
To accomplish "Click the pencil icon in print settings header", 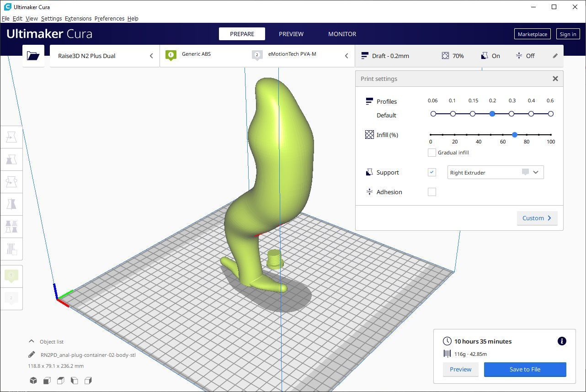I will pos(555,56).
